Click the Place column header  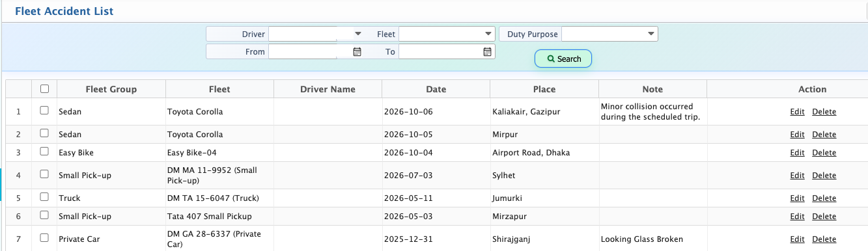click(x=544, y=89)
